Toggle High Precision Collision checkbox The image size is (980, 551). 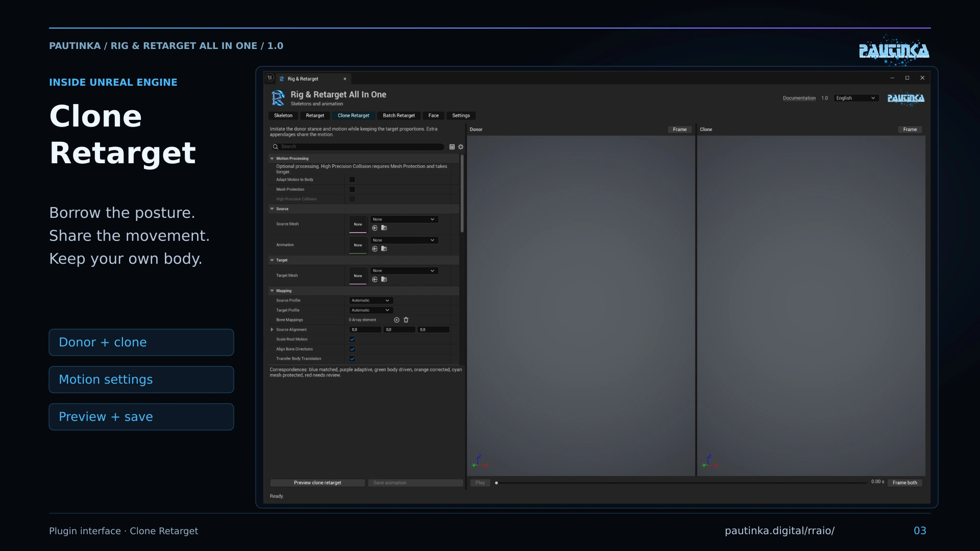(x=352, y=199)
